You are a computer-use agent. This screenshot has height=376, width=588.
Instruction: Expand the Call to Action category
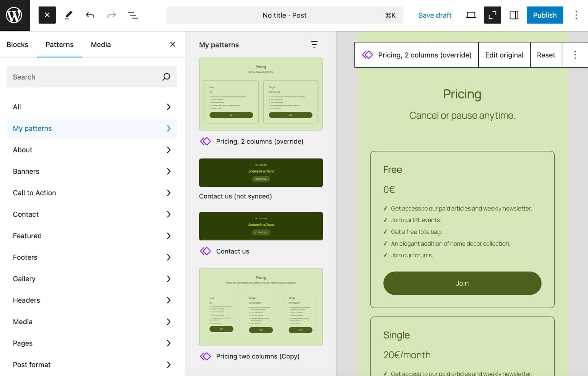click(169, 193)
